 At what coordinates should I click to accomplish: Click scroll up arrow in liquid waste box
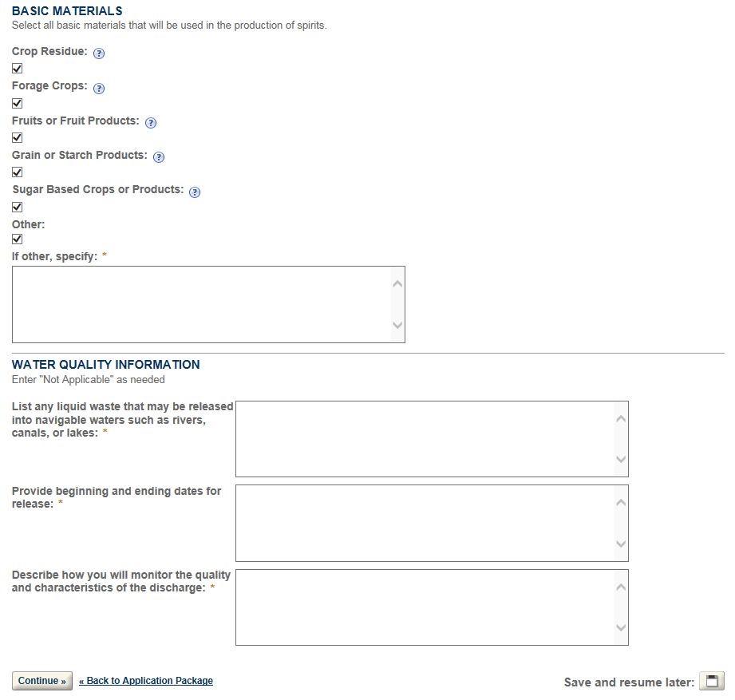pos(621,418)
